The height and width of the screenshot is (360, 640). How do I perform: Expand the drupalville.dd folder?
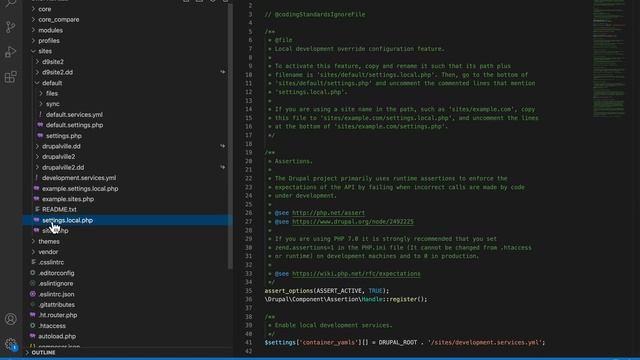[x=37, y=146]
